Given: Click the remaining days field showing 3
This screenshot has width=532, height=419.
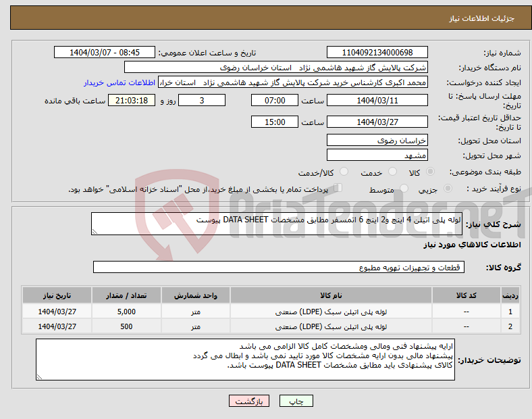Looking at the screenshot, I should (x=202, y=101).
